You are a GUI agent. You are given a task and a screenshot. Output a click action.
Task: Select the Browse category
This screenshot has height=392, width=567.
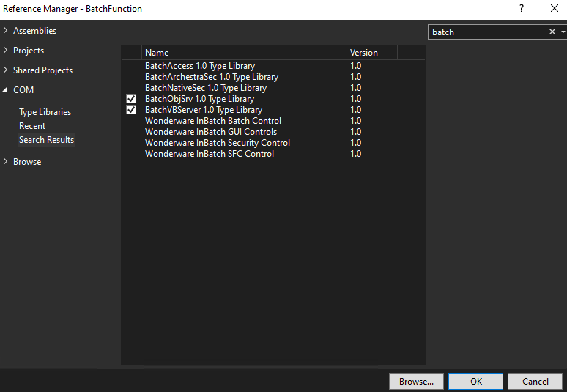tap(27, 162)
